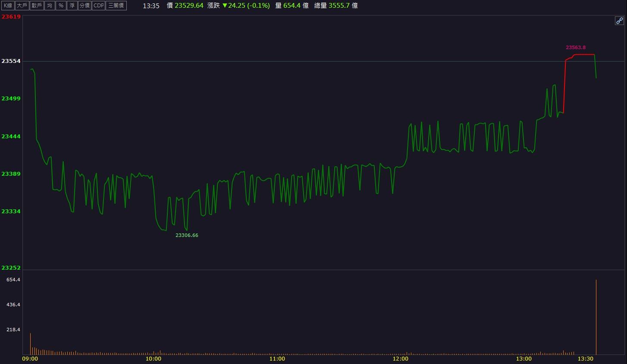Click the 23334 price axis label
The height and width of the screenshot is (364, 627).
click(11, 212)
